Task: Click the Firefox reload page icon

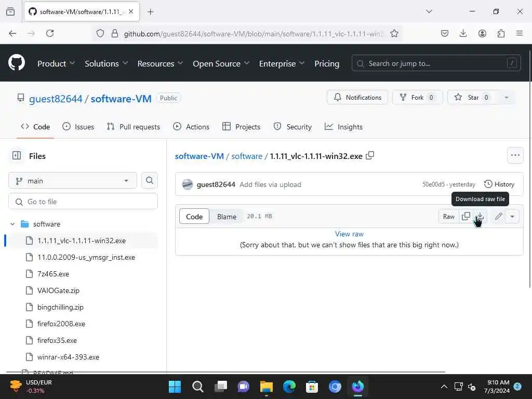Action: [x=50, y=33]
